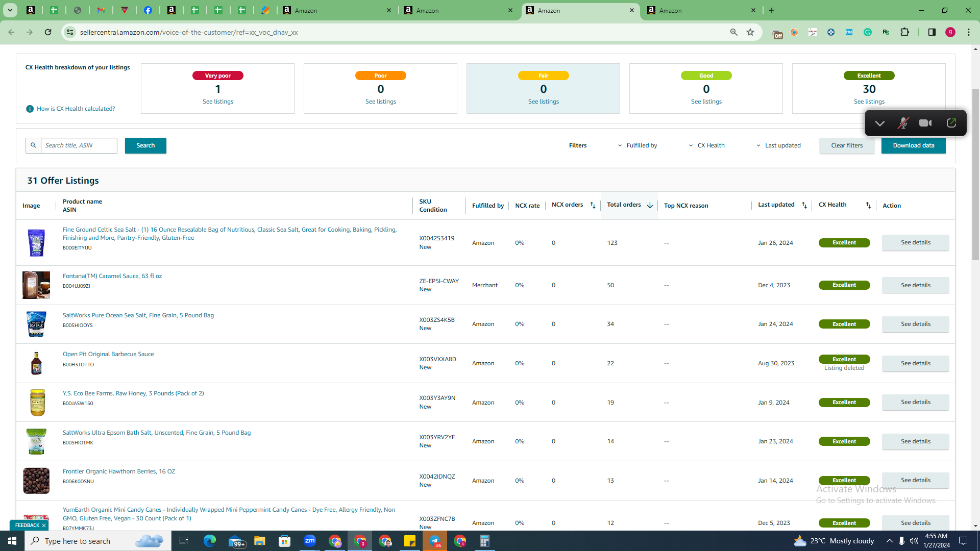Toggle the browser side panel icon
The width and height of the screenshot is (980, 551).
click(x=932, y=32)
